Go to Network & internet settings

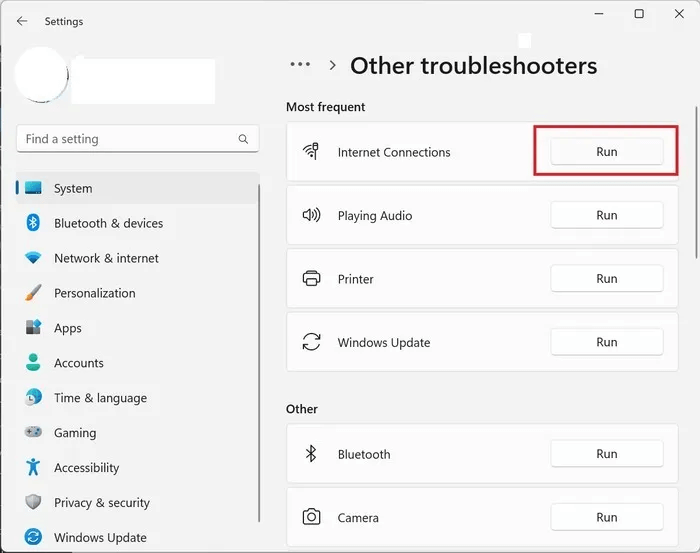point(138,258)
